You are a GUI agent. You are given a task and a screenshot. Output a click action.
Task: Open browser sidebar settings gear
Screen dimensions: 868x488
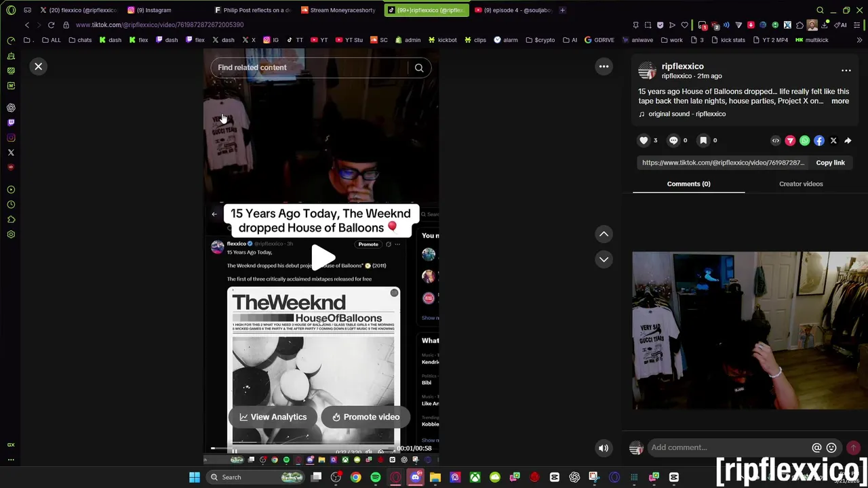[11, 235]
